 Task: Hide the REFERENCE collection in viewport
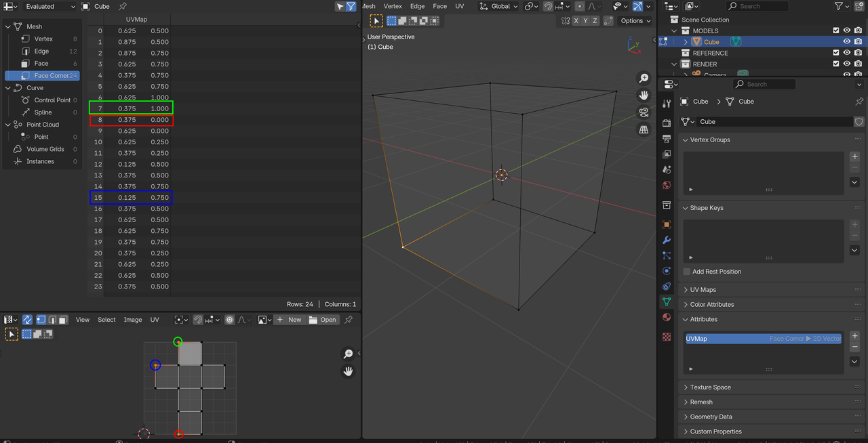click(847, 53)
